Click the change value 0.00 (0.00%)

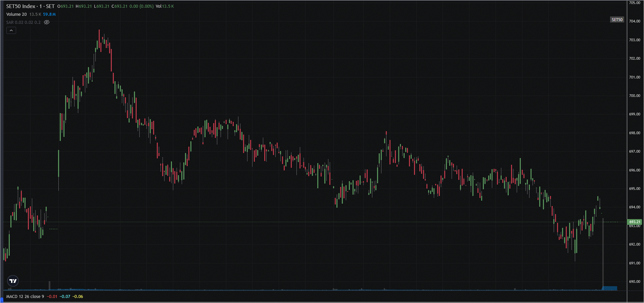coord(141,6)
